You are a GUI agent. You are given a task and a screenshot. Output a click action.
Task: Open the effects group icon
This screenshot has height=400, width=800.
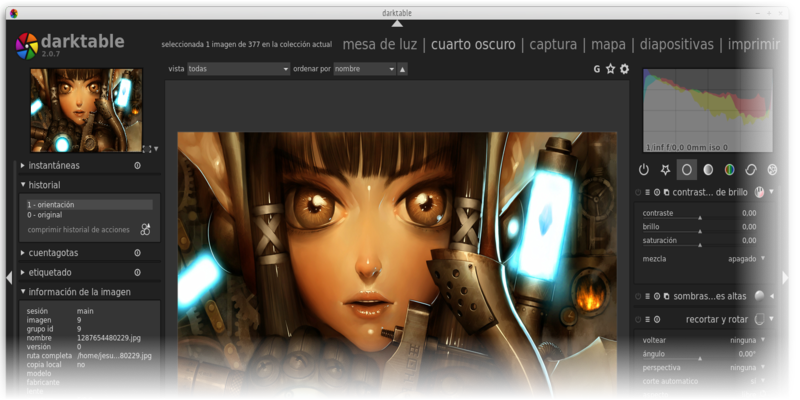772,170
